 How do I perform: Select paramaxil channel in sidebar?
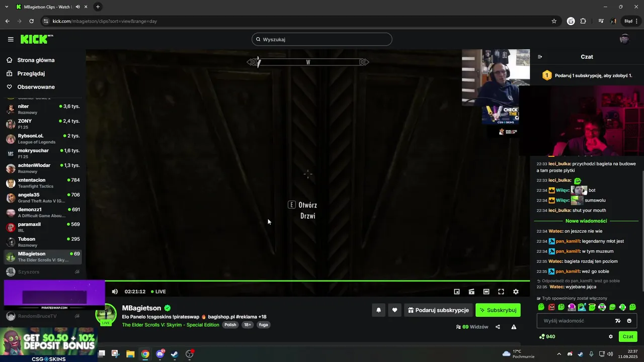click(x=42, y=227)
